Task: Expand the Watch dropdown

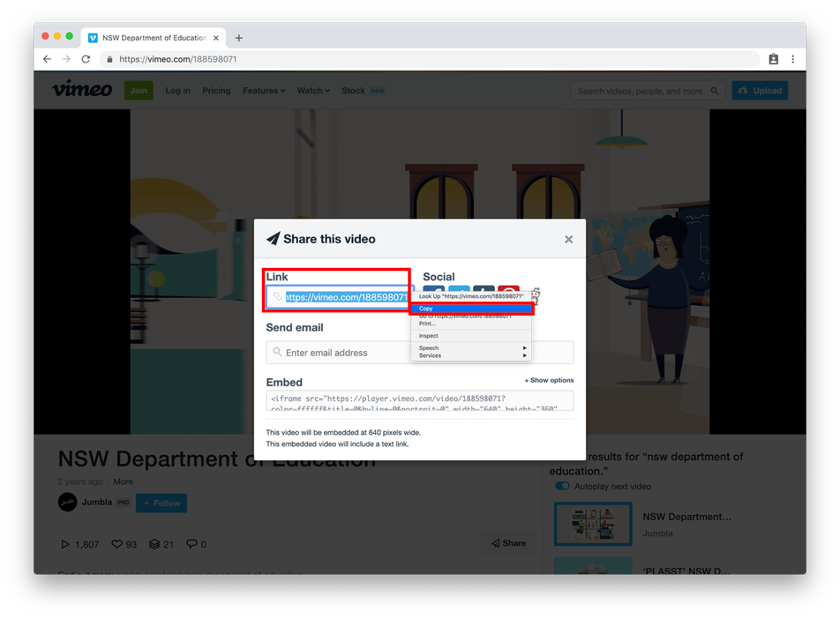Action: 313,91
